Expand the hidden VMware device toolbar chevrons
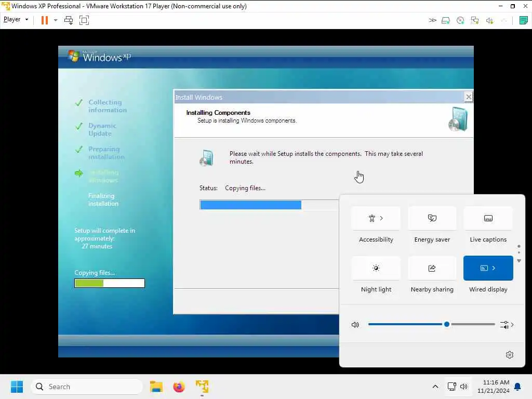The height and width of the screenshot is (399, 532). coord(432,20)
